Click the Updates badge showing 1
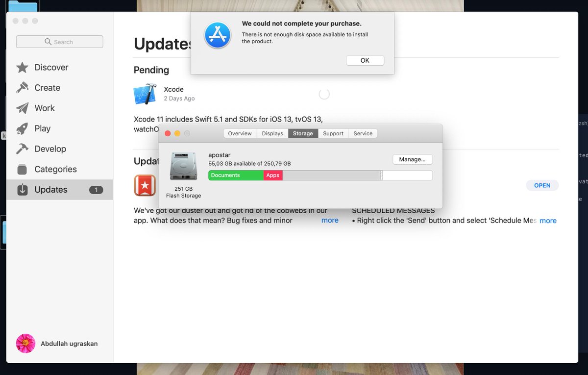The width and height of the screenshot is (588, 375). [x=96, y=190]
